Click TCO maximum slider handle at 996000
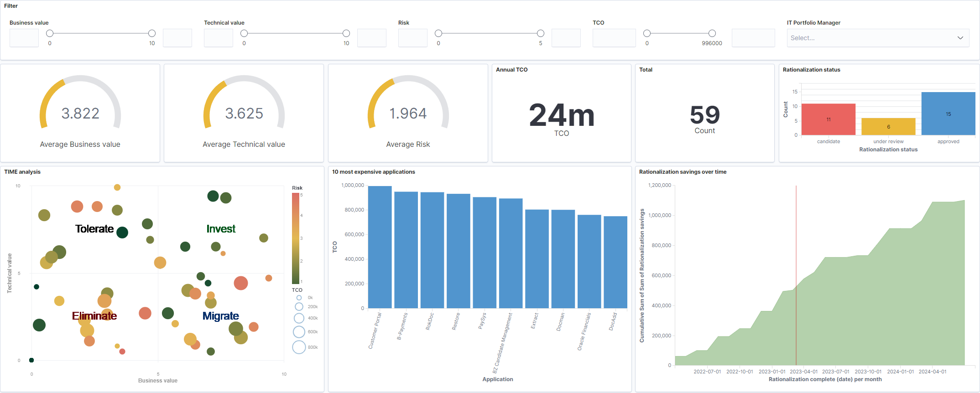This screenshot has width=980, height=393. [712, 33]
